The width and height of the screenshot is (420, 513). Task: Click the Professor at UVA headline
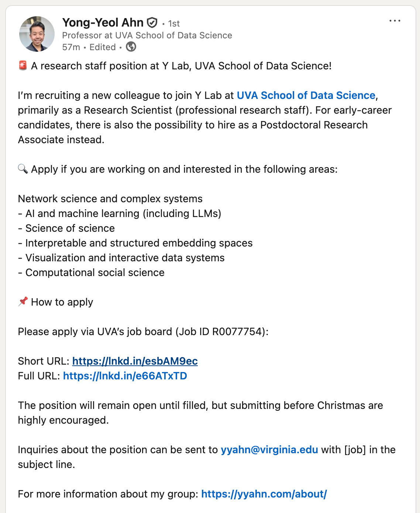147,35
